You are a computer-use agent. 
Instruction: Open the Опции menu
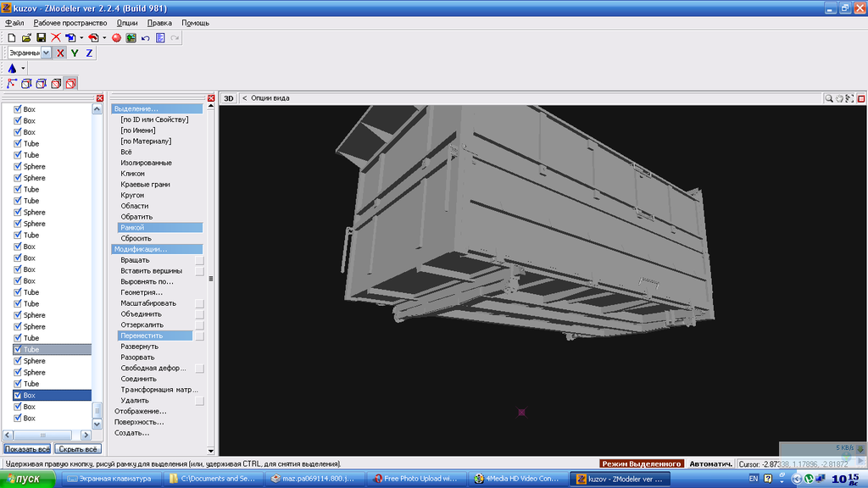126,23
